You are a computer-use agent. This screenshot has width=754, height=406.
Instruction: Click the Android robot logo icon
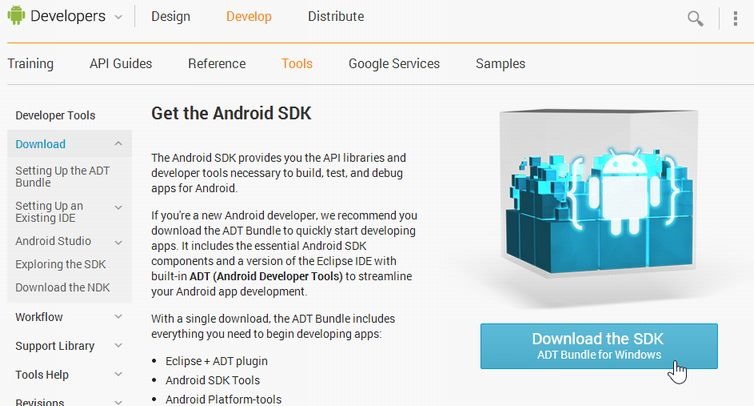click(16, 15)
